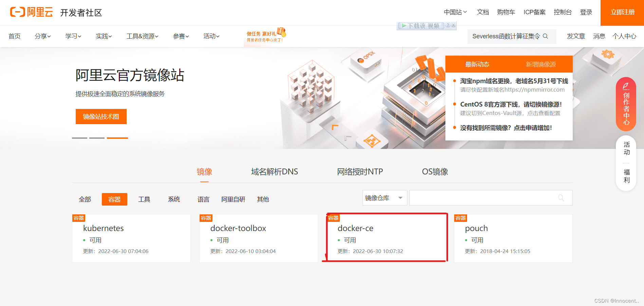Open the 创作者中心 side button
644x306 pixels.
(x=626, y=104)
